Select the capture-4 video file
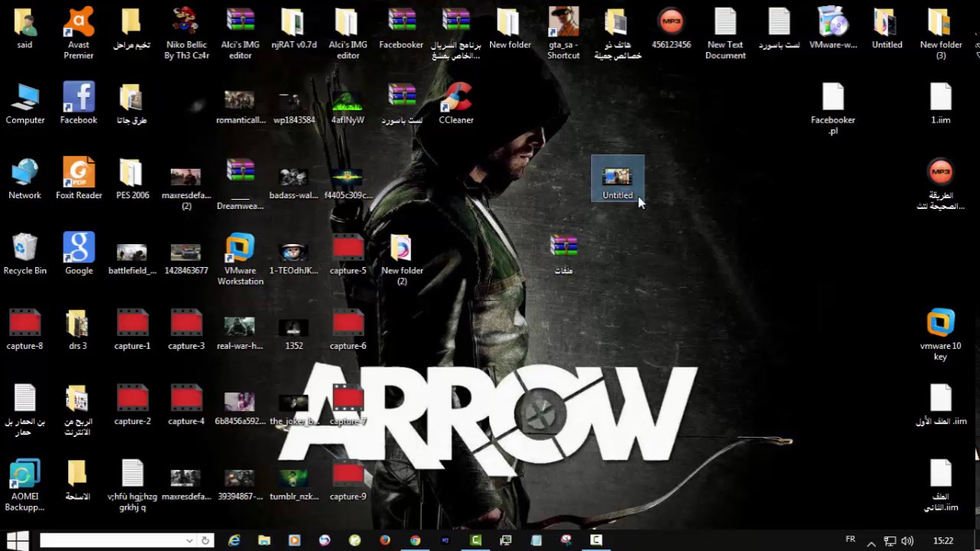Screen dimensions: 980x551 click(186, 406)
